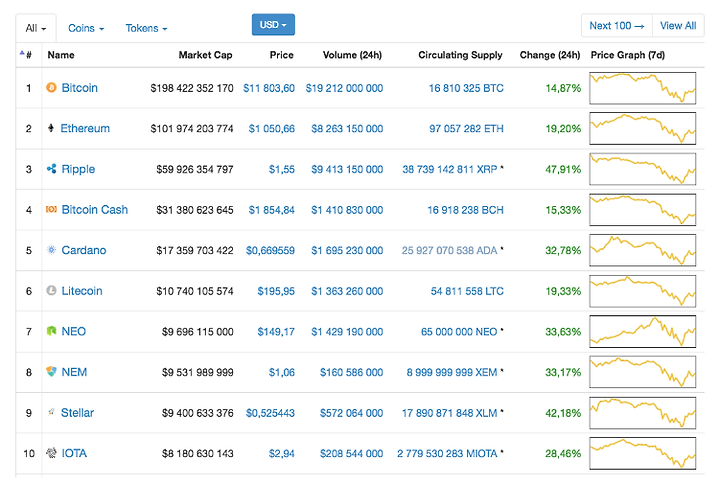Open Ethereum 7d price graph

point(643,128)
